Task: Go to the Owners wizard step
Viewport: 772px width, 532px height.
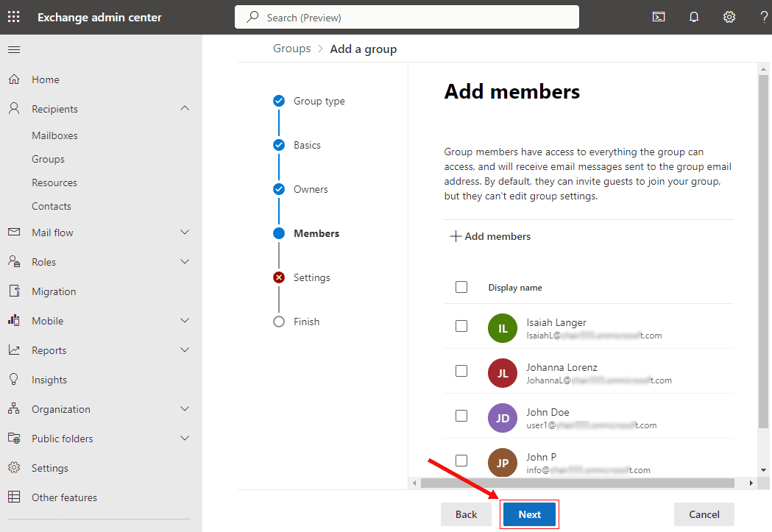Action: [311, 189]
